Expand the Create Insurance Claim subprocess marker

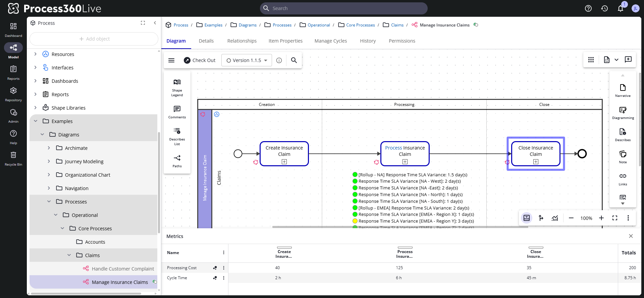tap(284, 162)
